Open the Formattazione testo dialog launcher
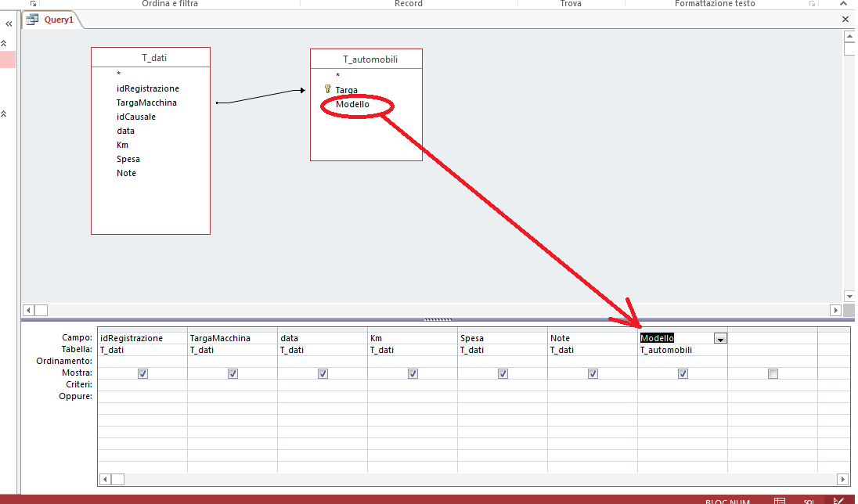This screenshot has width=858, height=504. pos(812,3)
